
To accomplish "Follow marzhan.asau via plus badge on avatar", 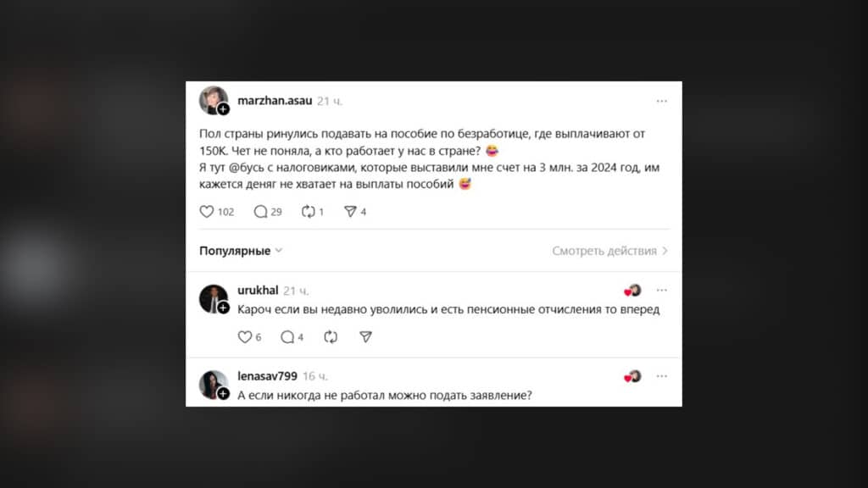I will click(223, 109).
